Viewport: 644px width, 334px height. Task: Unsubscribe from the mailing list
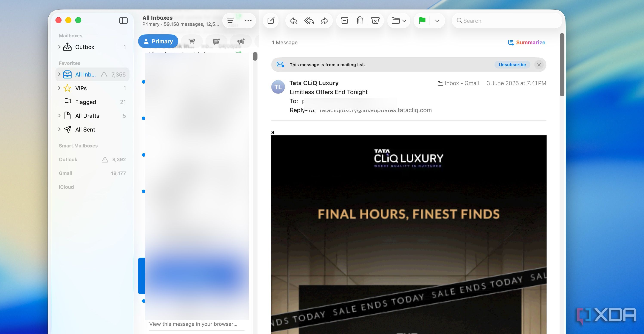(x=512, y=65)
